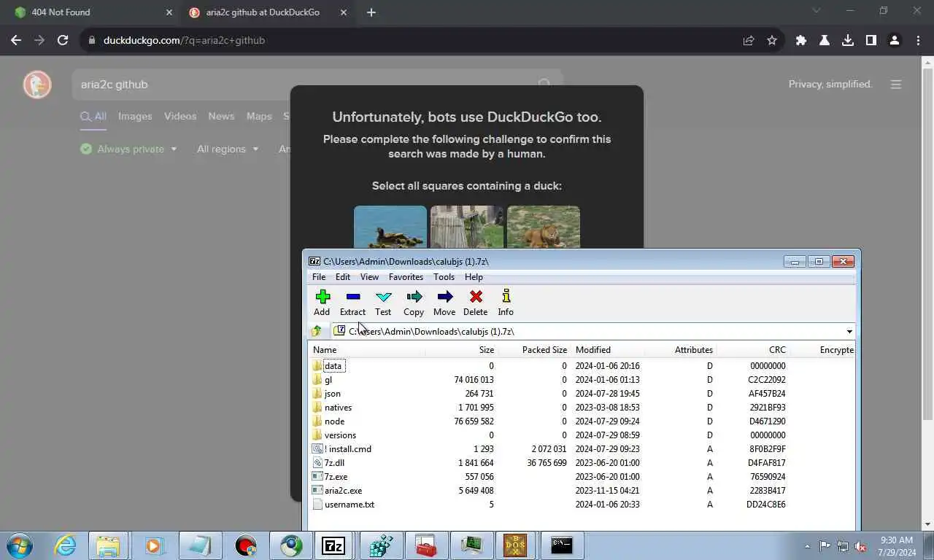Image resolution: width=934 pixels, height=560 pixels.
Task: Open a new browser tab
Action: (371, 12)
